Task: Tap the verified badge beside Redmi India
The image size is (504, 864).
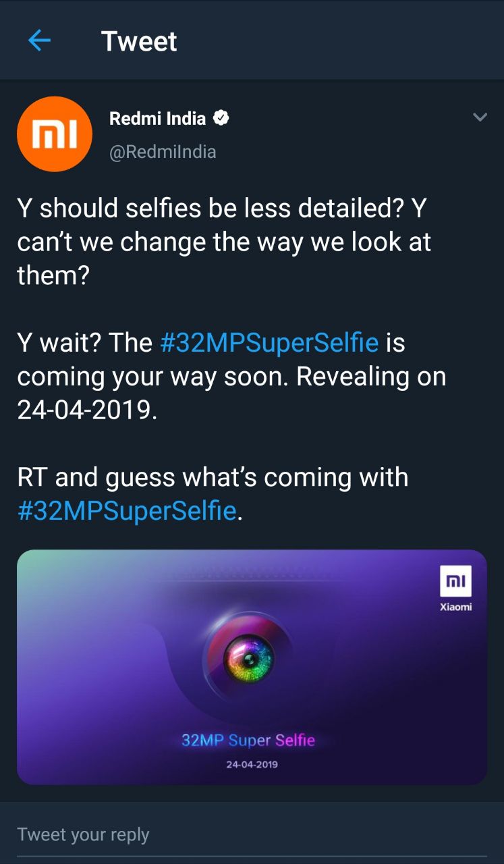Action: coord(221,119)
